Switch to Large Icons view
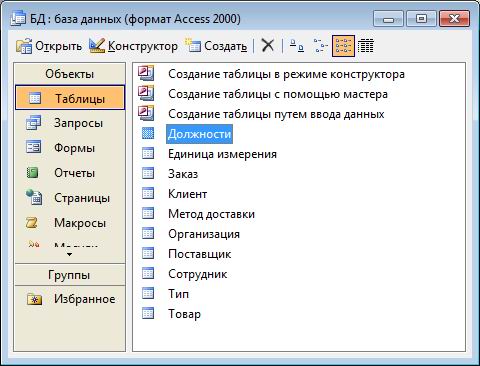The height and width of the screenshot is (366, 480). click(297, 46)
